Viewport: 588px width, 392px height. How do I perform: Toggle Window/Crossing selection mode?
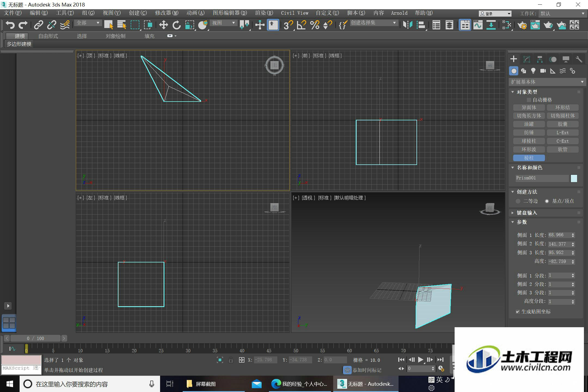pyautogui.click(x=148, y=25)
